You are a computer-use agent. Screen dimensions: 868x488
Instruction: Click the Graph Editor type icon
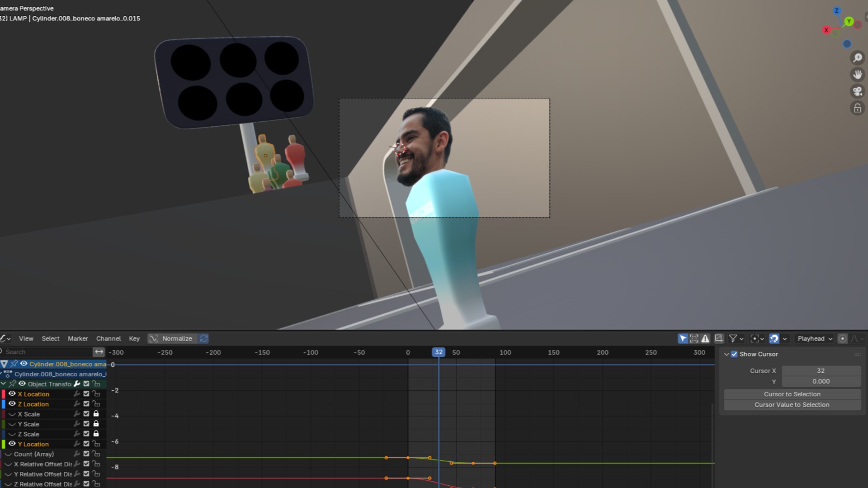click(x=5, y=338)
